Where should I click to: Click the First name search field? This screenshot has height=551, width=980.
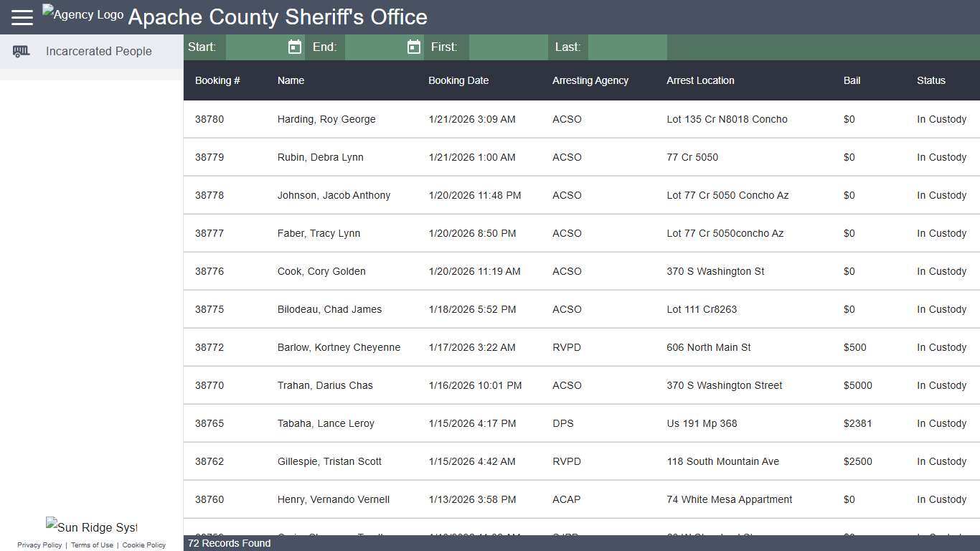point(508,47)
